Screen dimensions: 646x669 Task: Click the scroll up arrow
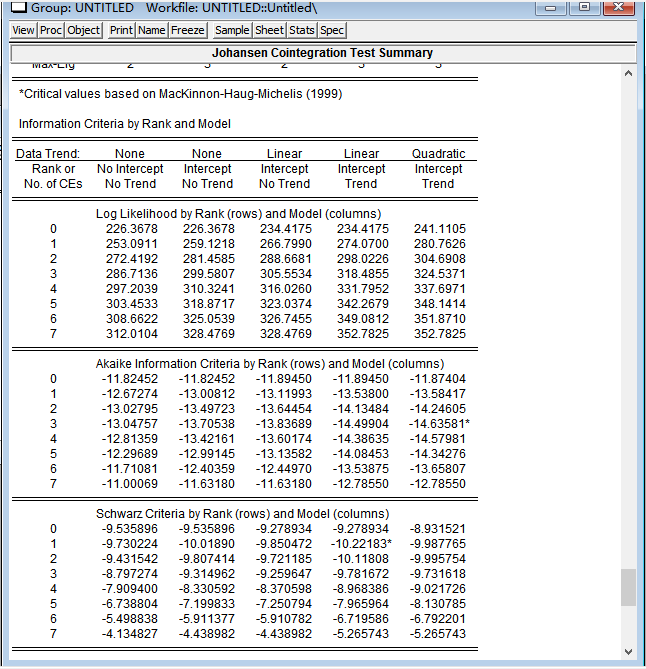[628, 73]
